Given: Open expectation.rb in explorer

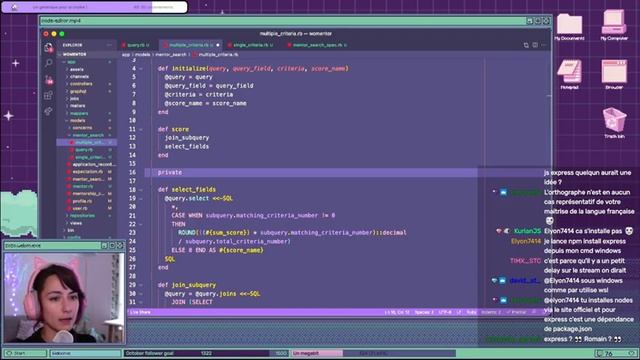Looking at the screenshot, I should (87, 172).
